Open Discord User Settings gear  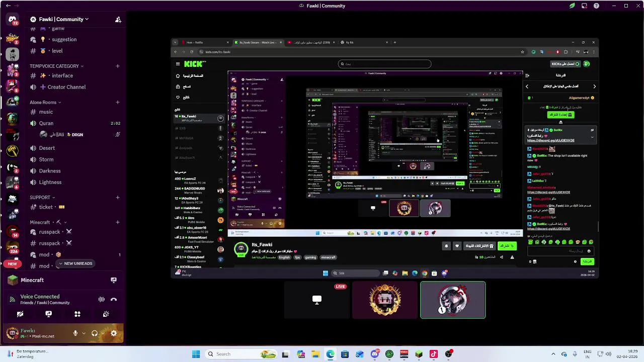(x=114, y=333)
